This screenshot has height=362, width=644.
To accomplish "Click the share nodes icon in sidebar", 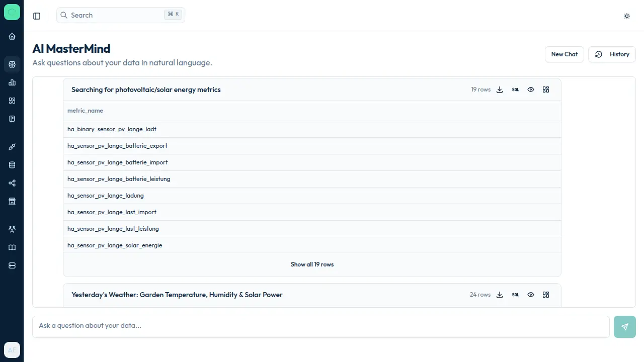I will click(12, 183).
